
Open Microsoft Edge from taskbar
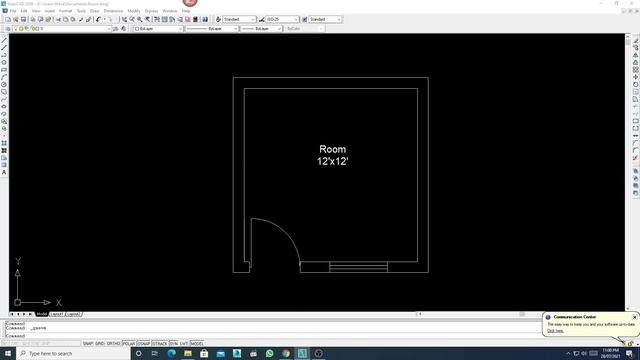click(x=171, y=353)
